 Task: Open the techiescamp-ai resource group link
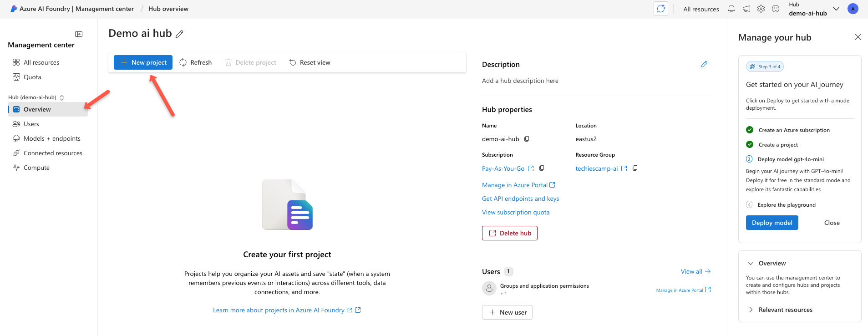597,168
